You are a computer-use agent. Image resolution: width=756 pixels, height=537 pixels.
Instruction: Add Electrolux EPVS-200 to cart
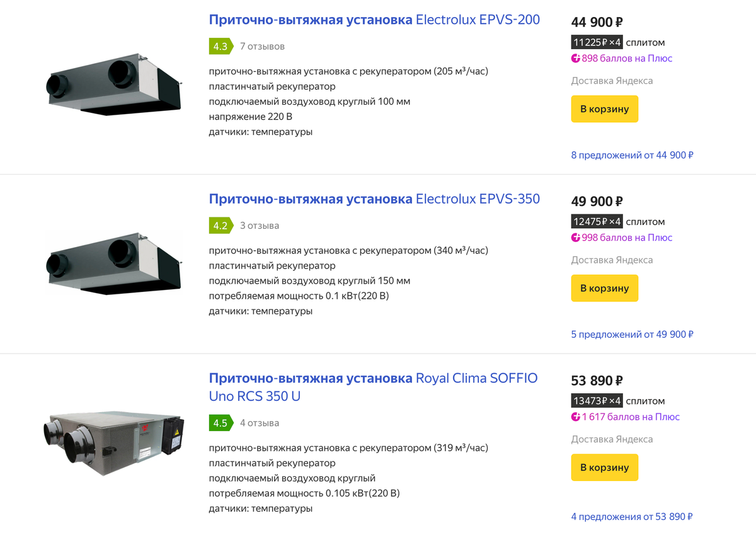(604, 109)
